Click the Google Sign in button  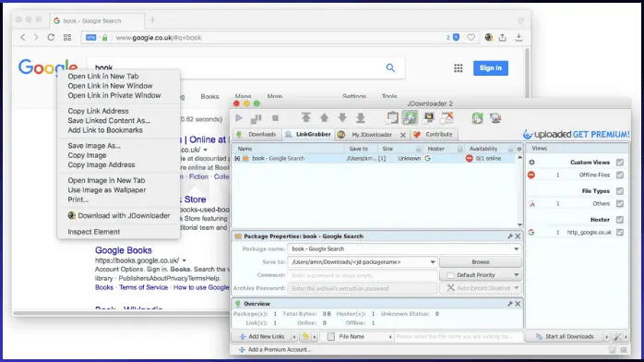(491, 68)
